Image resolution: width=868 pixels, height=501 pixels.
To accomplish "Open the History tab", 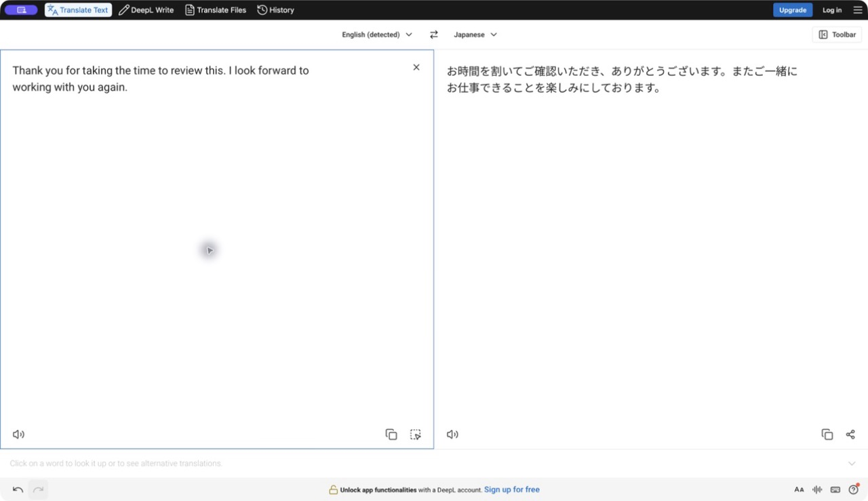I will pos(276,10).
